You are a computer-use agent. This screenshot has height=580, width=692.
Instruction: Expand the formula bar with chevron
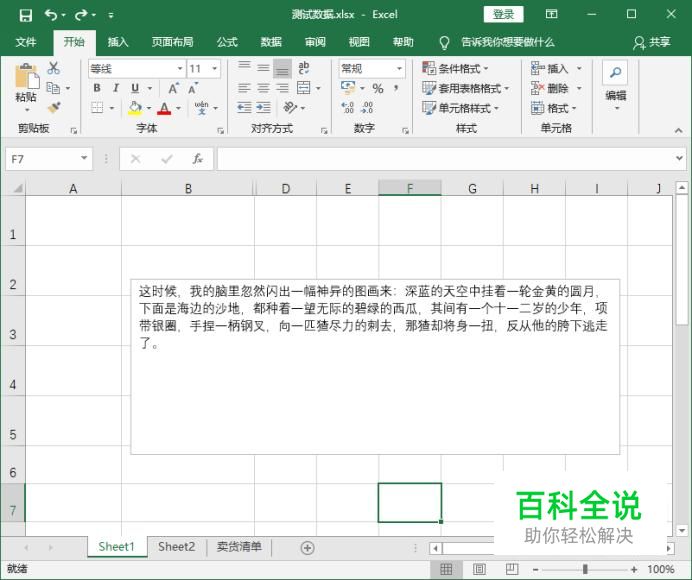(x=679, y=158)
